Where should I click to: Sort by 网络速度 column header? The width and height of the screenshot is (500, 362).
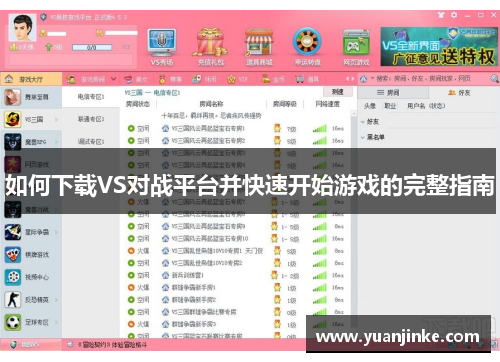[328, 104]
